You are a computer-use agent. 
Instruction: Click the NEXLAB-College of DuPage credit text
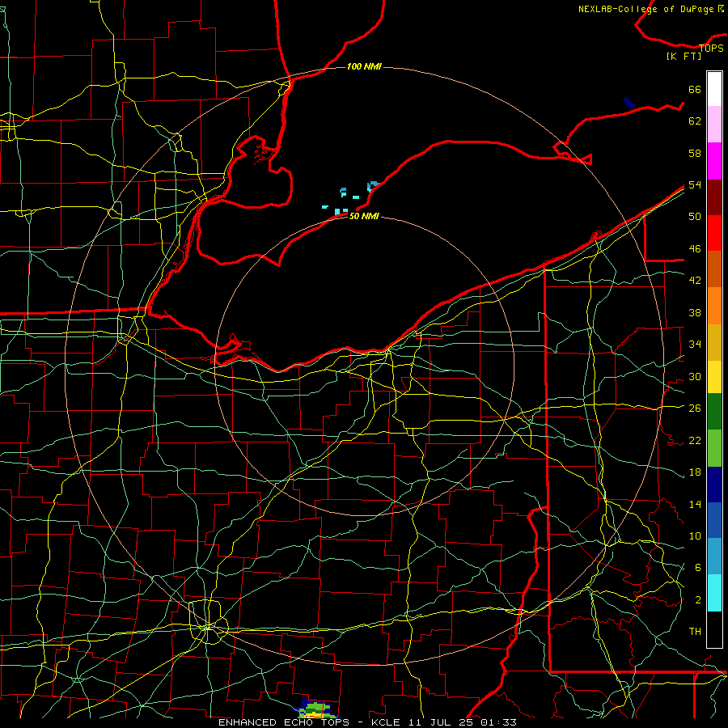coord(651,9)
